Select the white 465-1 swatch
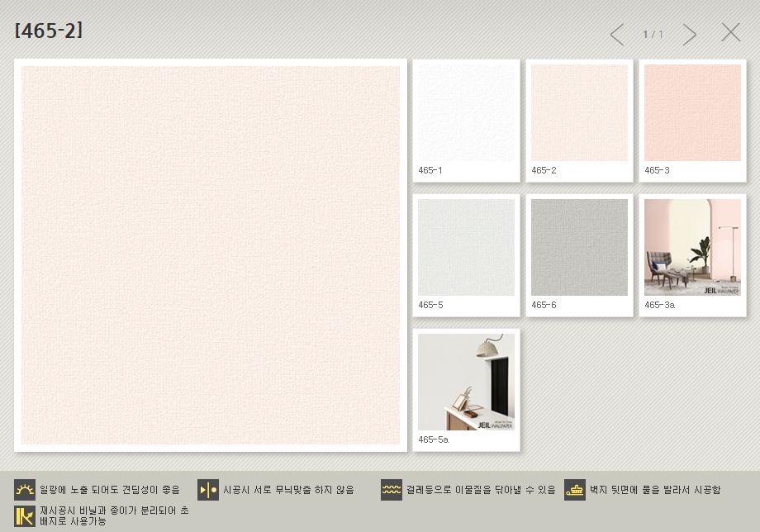The height and width of the screenshot is (532, 760). pyautogui.click(x=466, y=112)
